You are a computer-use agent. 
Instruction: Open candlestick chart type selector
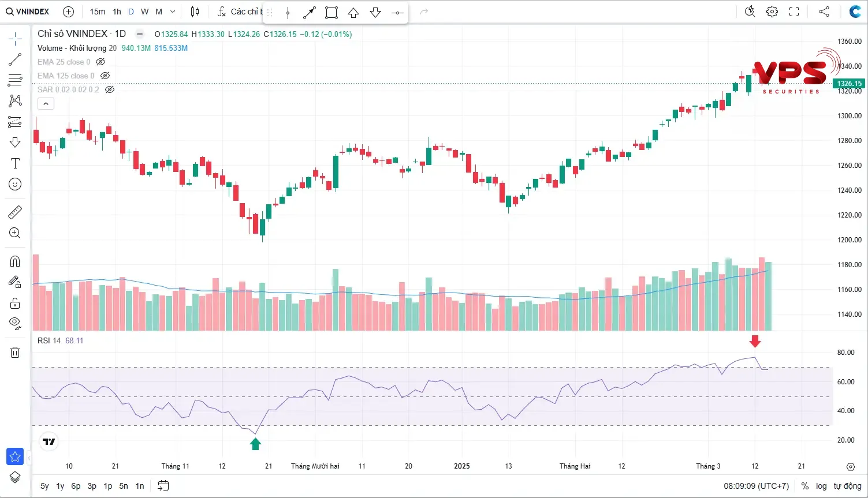(195, 12)
